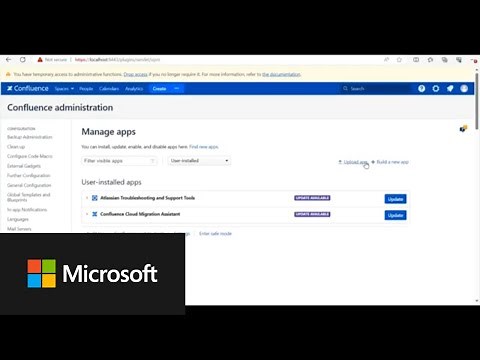Open the browser extensions icon
The image size is (480, 360).
pyautogui.click(x=430, y=60)
